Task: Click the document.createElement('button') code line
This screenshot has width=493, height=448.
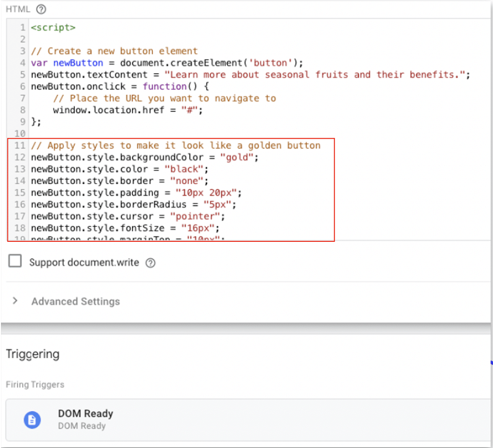Action: [167, 63]
